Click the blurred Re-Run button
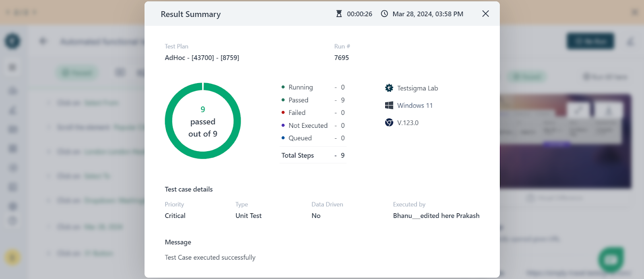 tap(590, 41)
